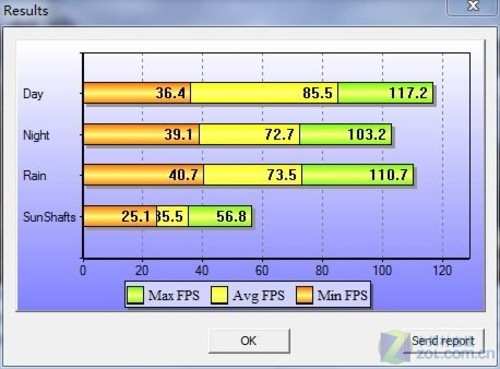Select the Day Max FPS bar 117.2
This screenshot has height=369, width=500.
click(385, 93)
